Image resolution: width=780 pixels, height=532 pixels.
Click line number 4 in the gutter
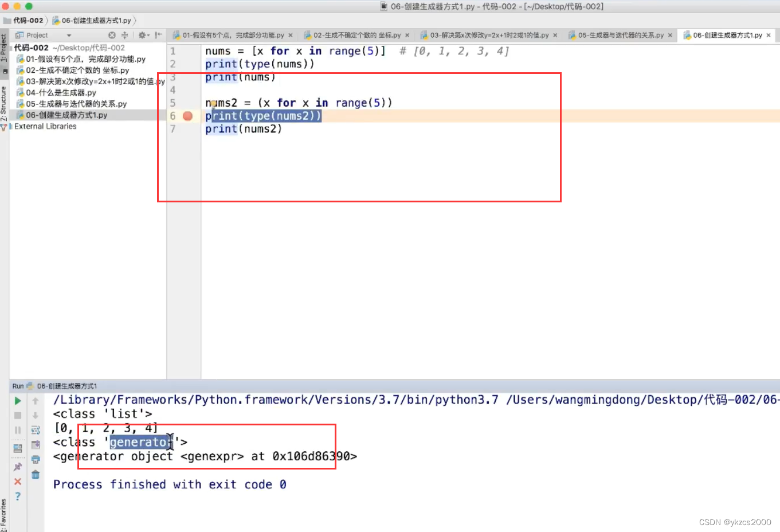click(173, 90)
